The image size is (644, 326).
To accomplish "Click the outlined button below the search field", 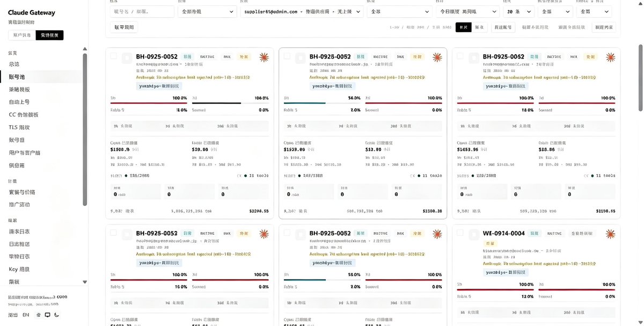I will click(123, 27).
